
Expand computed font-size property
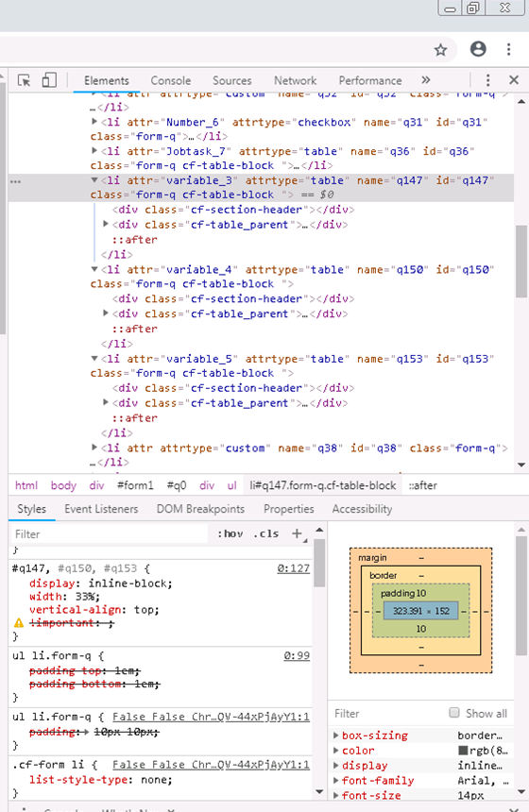pyautogui.click(x=335, y=795)
